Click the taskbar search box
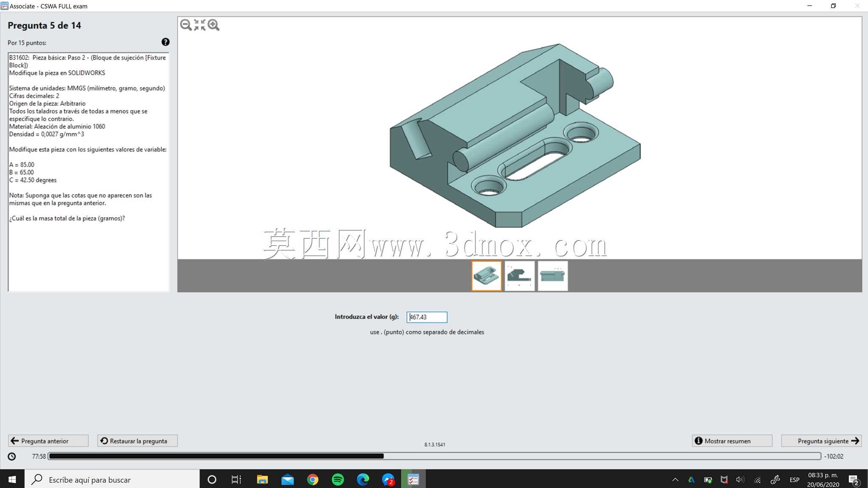The image size is (868, 488). (112, 479)
